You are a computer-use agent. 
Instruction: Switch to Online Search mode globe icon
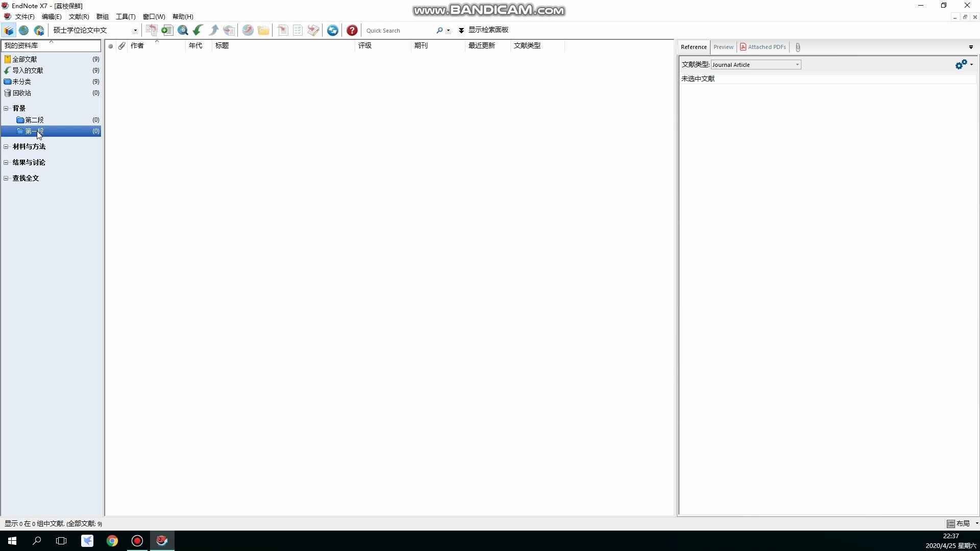[23, 31]
